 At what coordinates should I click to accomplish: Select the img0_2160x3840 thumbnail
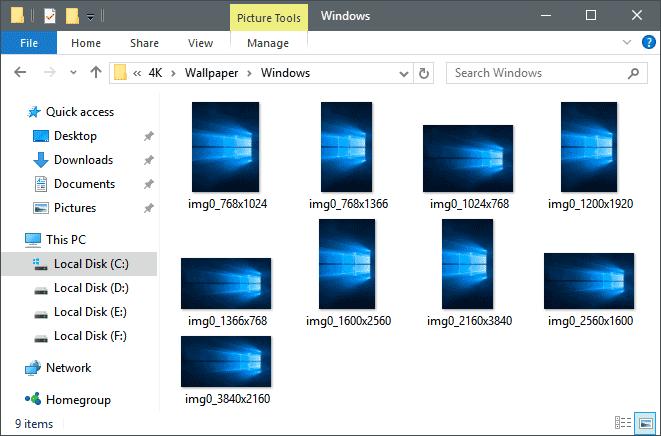468,264
